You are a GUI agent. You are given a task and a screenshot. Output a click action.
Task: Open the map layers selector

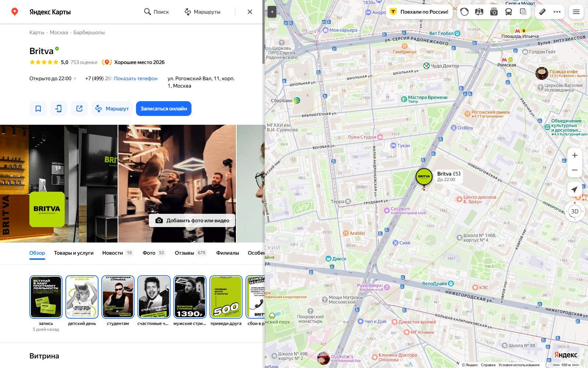coord(523,12)
